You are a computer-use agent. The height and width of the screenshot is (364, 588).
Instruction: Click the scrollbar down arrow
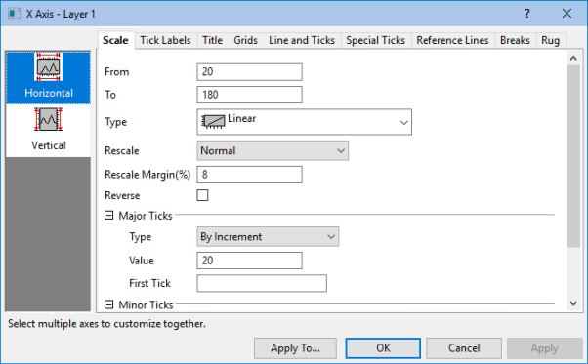pos(573,303)
